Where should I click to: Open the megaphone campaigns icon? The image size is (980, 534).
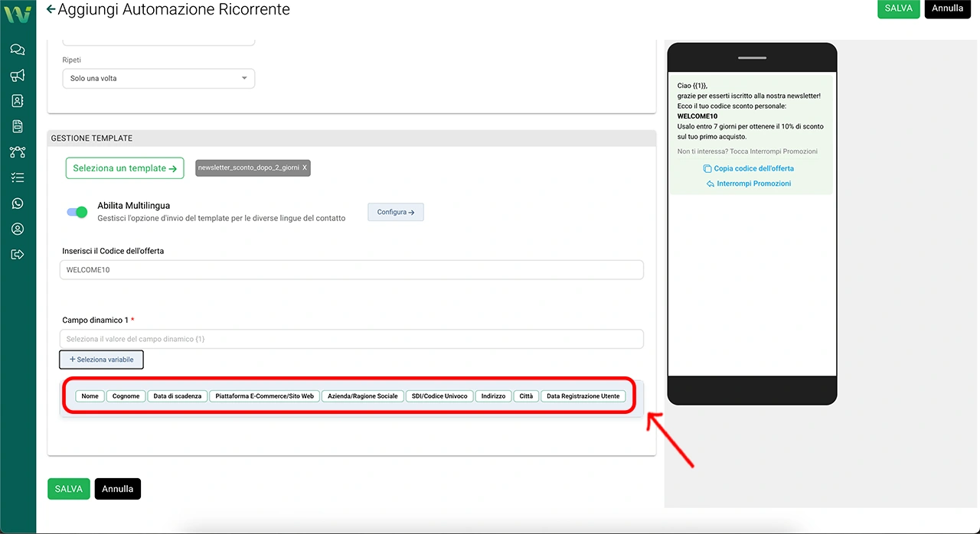(x=18, y=75)
